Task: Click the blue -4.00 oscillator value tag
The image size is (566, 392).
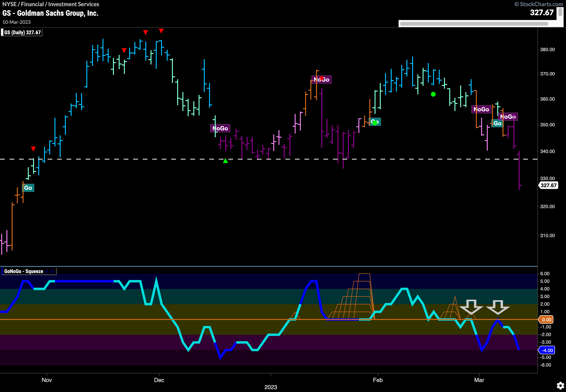Action: coord(546,350)
